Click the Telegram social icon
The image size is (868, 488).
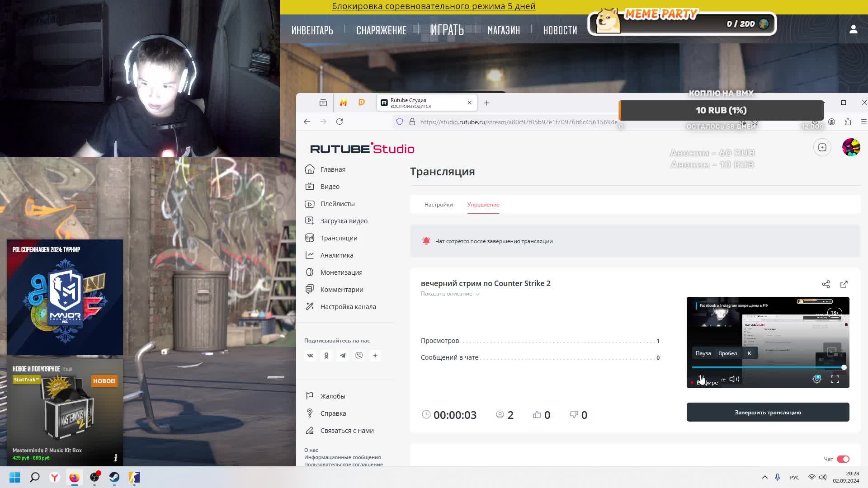tap(342, 356)
